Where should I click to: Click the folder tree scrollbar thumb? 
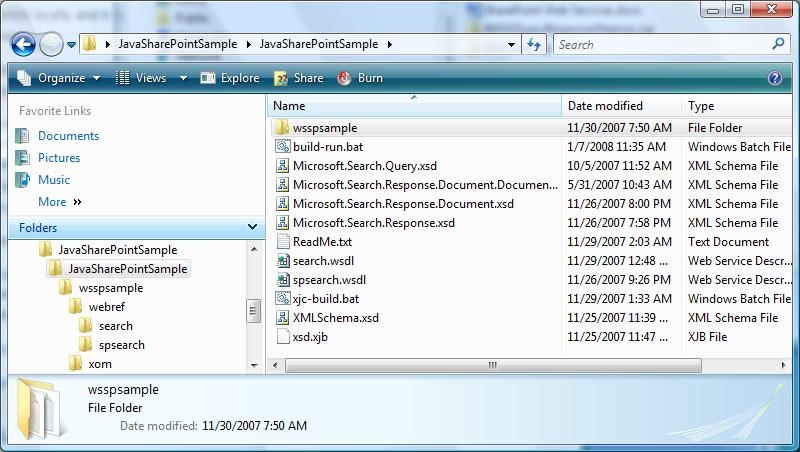[254, 311]
